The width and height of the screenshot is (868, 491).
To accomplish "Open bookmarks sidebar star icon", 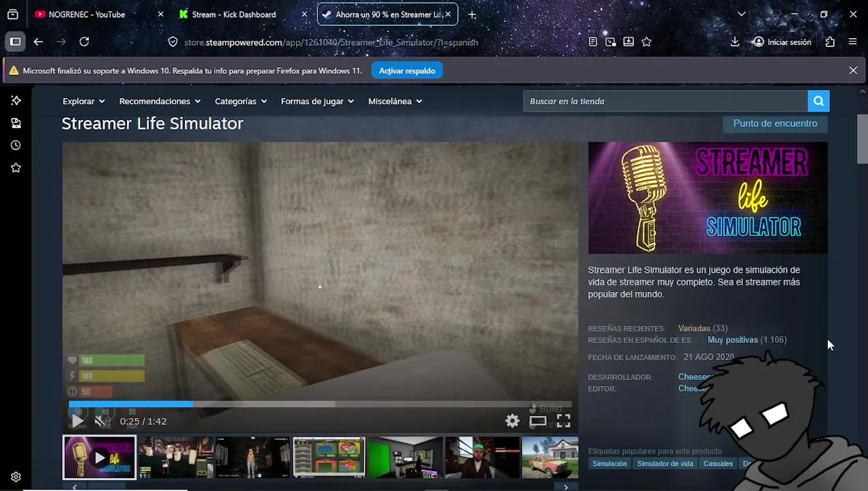I will [16, 168].
